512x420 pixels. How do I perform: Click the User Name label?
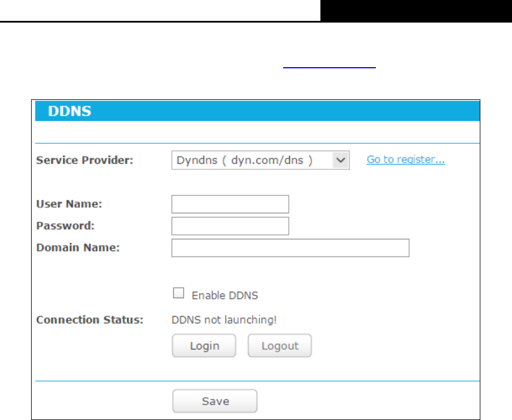coord(69,204)
